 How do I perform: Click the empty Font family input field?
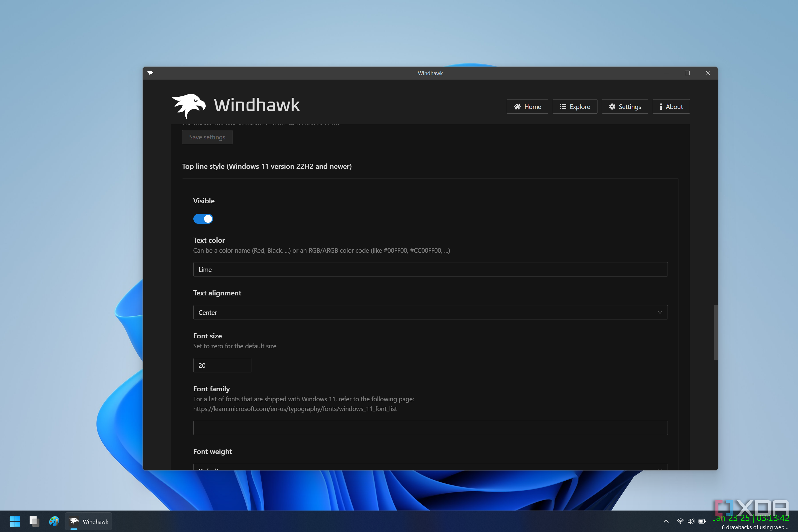[430, 428]
